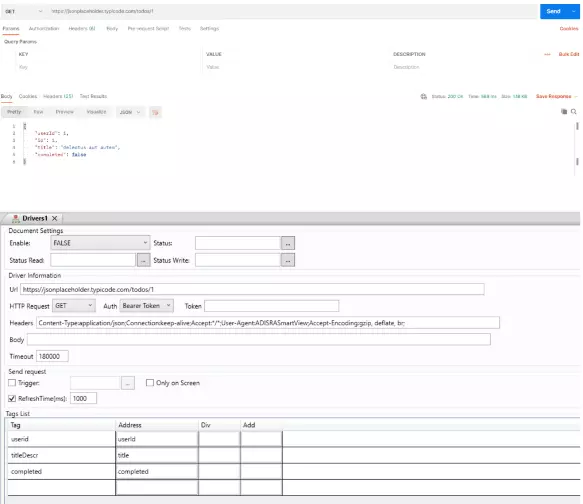Click the browse button for Status Read
Screen dimensions: 583x504
[144, 260]
